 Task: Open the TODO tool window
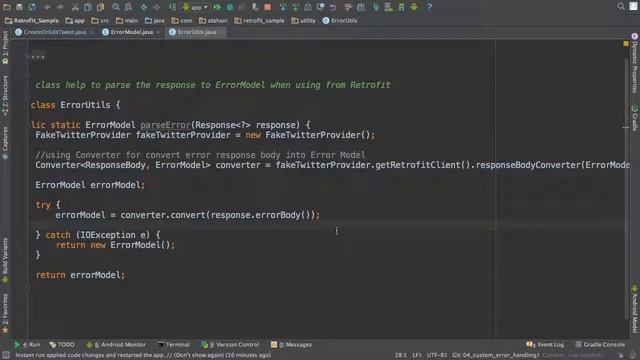pyautogui.click(x=62, y=344)
